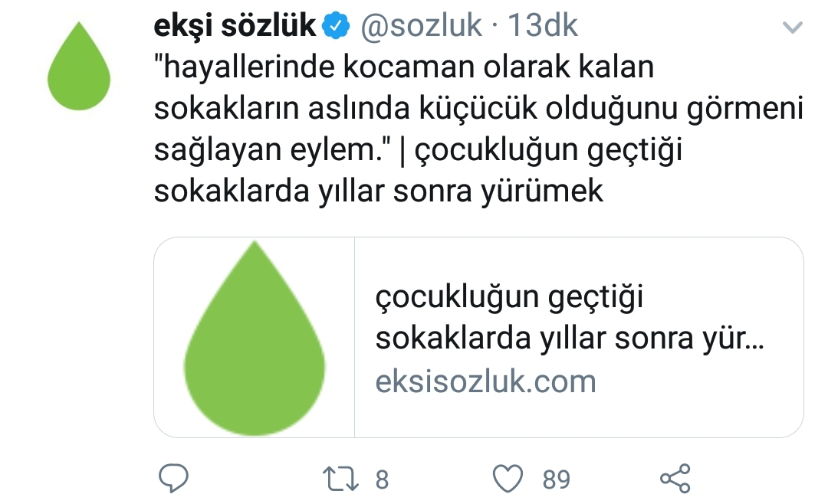The image size is (828, 504).
Task: Open the ekşi sözlük display name
Action: (235, 26)
